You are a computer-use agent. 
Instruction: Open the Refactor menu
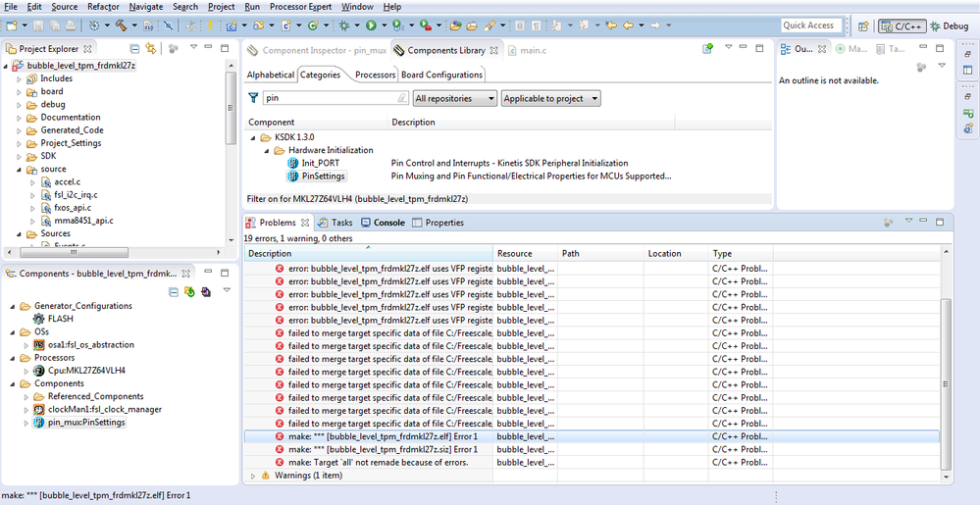[x=103, y=7]
